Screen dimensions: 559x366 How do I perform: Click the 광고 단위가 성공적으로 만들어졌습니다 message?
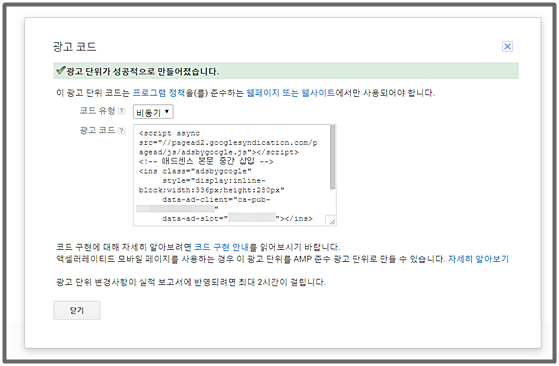click(142, 71)
